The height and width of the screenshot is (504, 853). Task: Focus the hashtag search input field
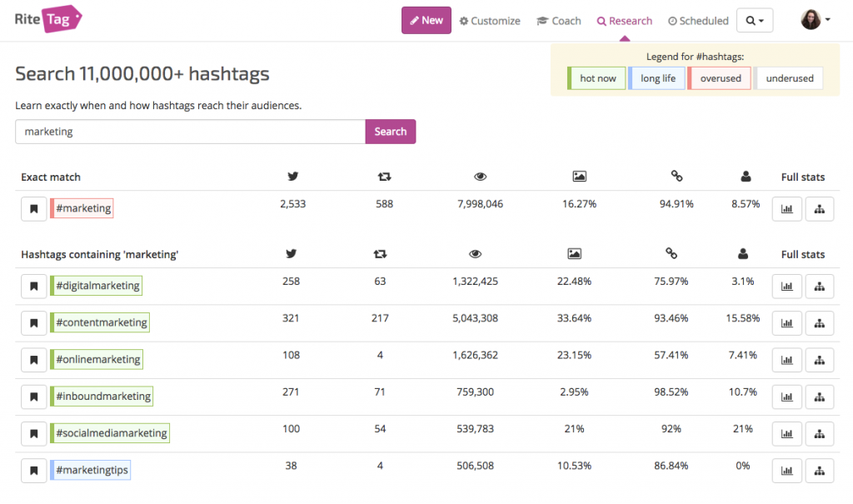point(191,132)
